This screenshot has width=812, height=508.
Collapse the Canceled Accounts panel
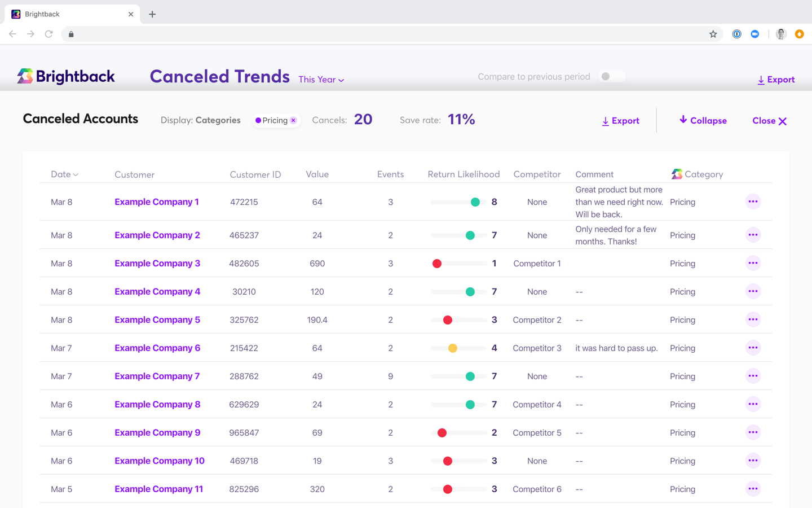(x=703, y=120)
